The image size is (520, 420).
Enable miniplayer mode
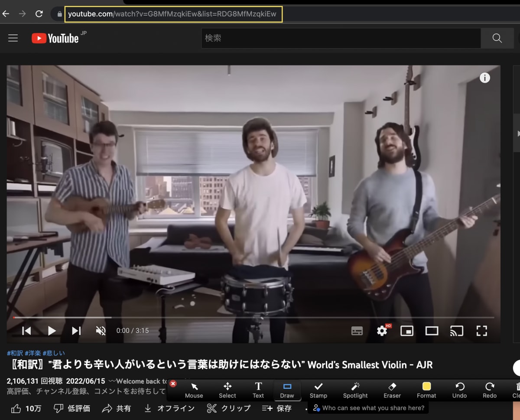click(407, 331)
